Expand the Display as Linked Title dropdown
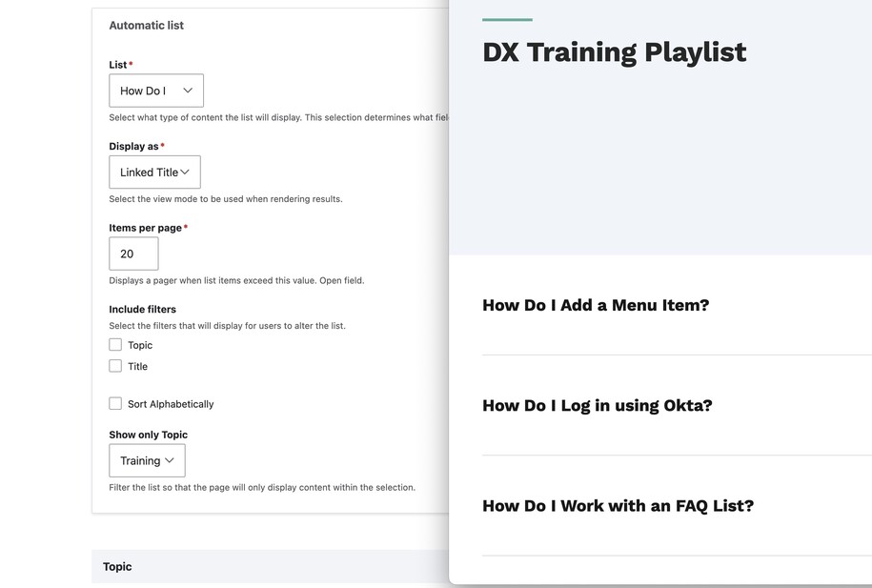This screenshot has width=872, height=588. [154, 172]
